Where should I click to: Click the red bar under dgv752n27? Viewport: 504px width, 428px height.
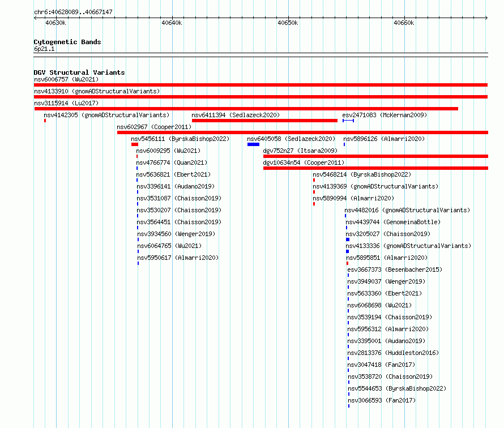(x=375, y=156)
